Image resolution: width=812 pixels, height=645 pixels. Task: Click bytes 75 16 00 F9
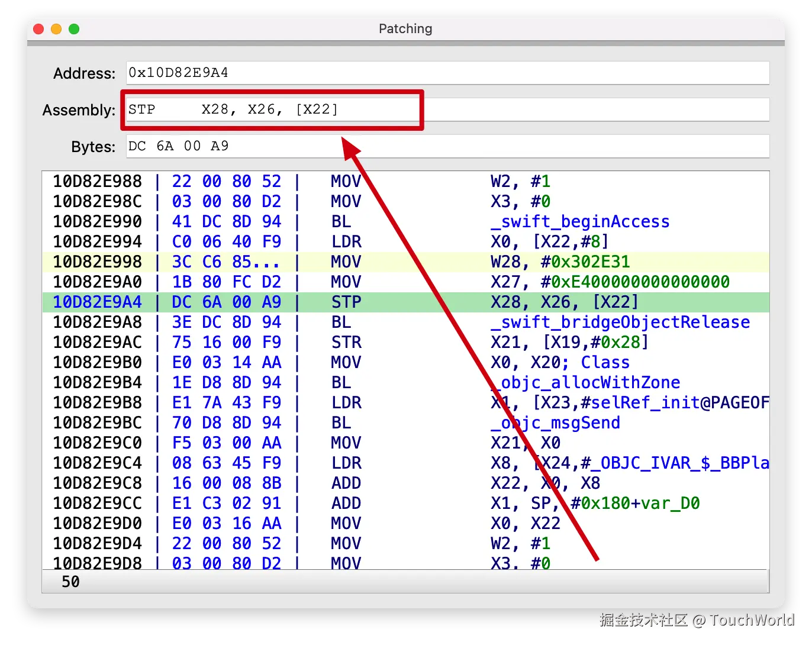(227, 342)
